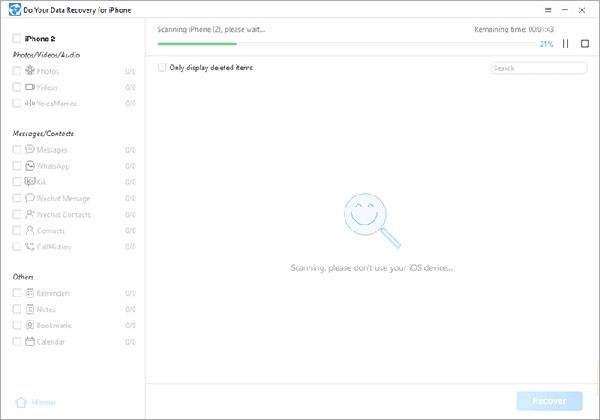This screenshot has height=420, width=600.
Task: Select the CallHistory category label
Action: point(54,247)
